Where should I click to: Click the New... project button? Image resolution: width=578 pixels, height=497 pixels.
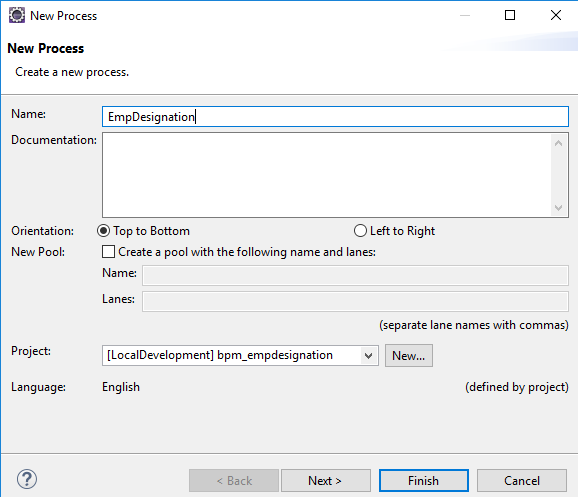click(409, 355)
